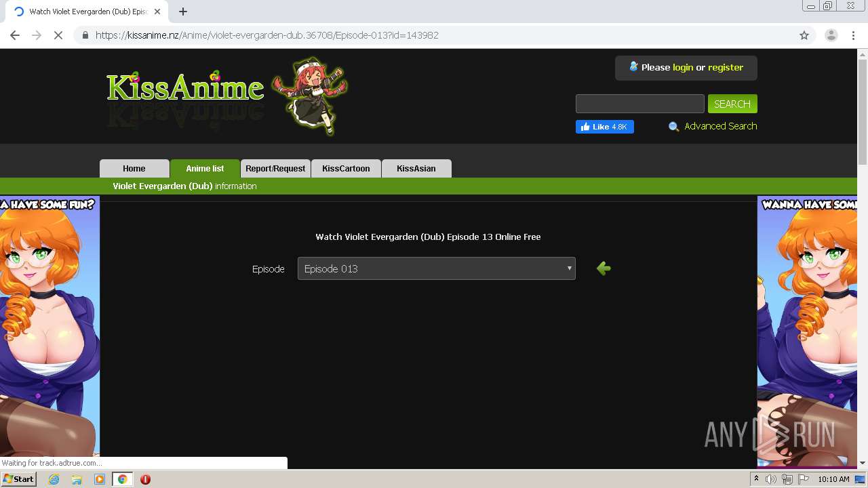This screenshot has width=868, height=488.
Task: Bookmark this page with the star icon
Action: click(x=804, y=35)
